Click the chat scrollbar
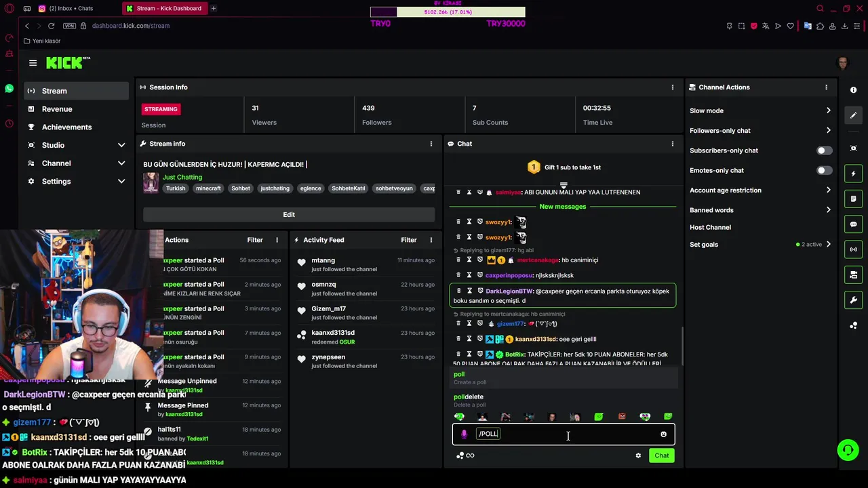 682,346
